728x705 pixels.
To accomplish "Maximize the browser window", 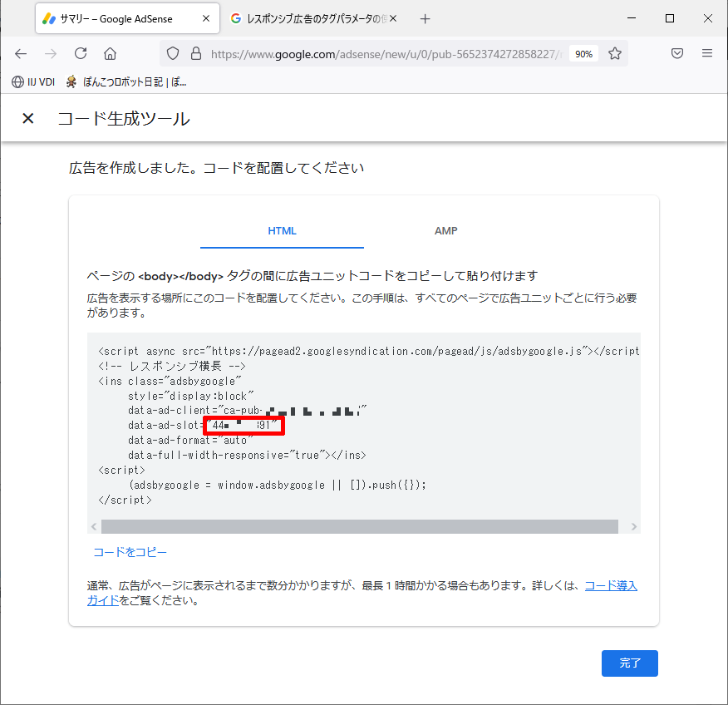I will pyautogui.click(x=670, y=18).
